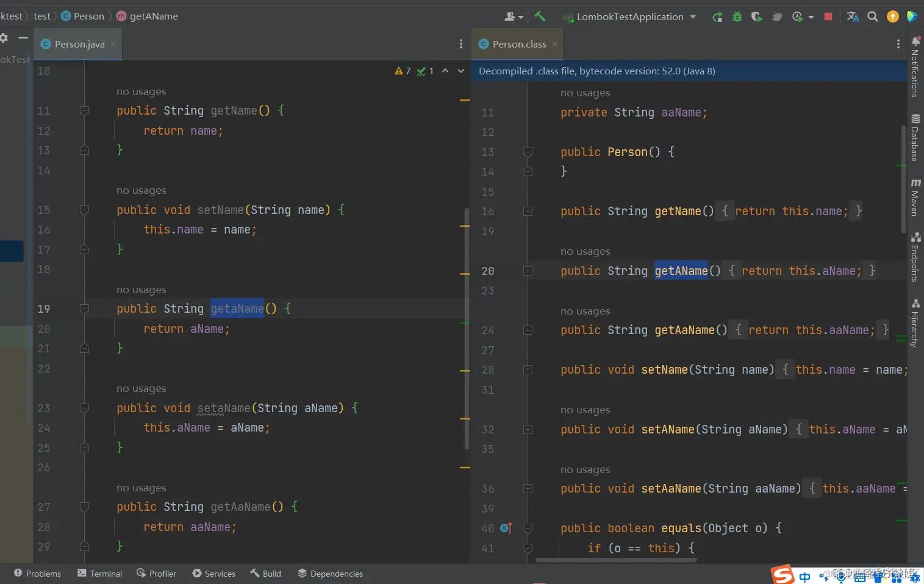Go to next highlighted problem arrow
The height and width of the screenshot is (584, 924).
(461, 71)
